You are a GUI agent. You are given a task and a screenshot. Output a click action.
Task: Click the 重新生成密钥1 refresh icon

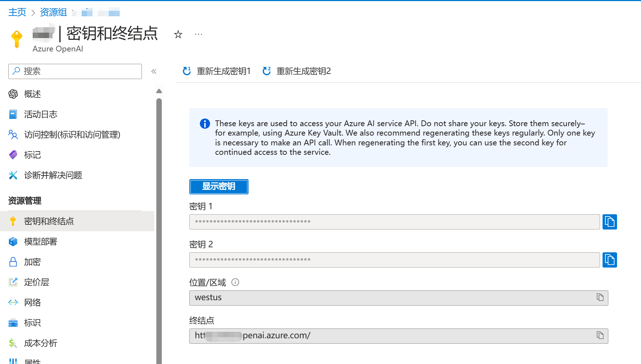pos(187,71)
